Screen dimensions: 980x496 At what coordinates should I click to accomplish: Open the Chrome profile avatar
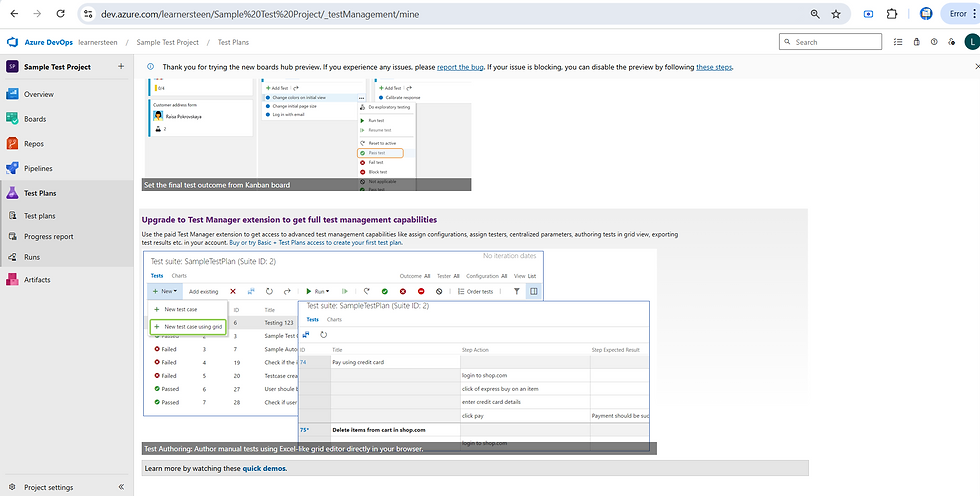click(926, 14)
